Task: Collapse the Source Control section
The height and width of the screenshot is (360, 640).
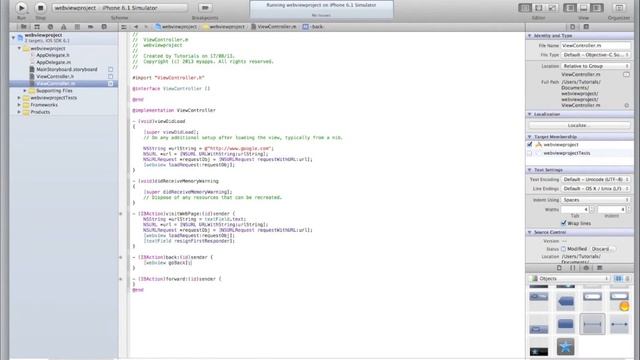Action: [530, 232]
